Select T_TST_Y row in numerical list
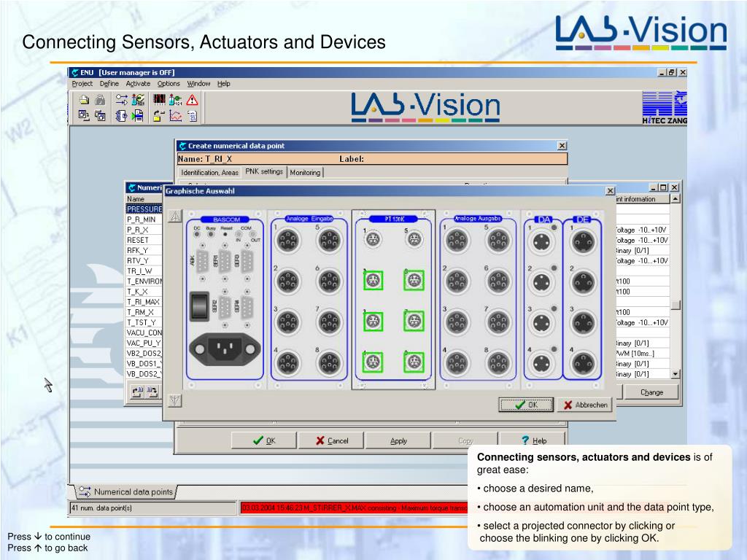Viewport: 747px width, 560px height. point(144,322)
